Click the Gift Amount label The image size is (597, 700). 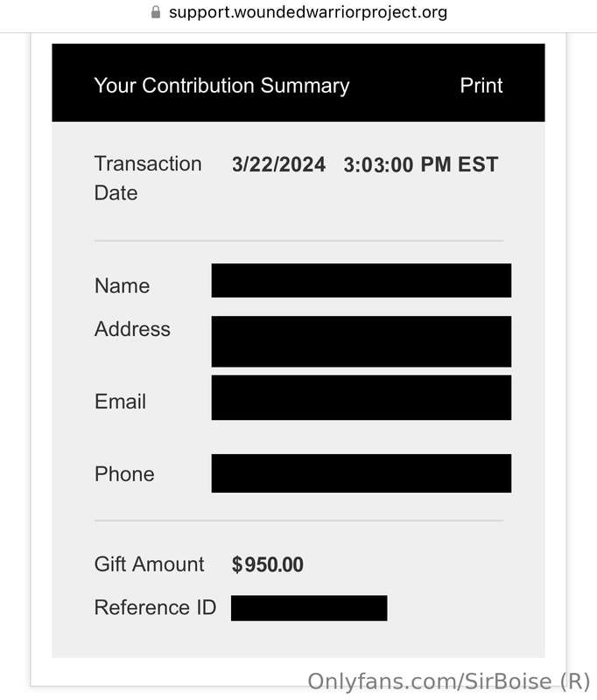[x=149, y=563]
